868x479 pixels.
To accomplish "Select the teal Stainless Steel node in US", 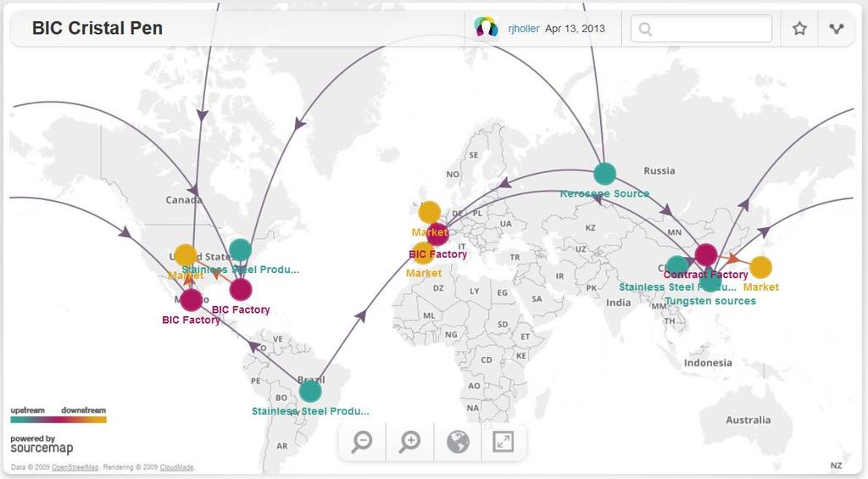I will [x=240, y=250].
